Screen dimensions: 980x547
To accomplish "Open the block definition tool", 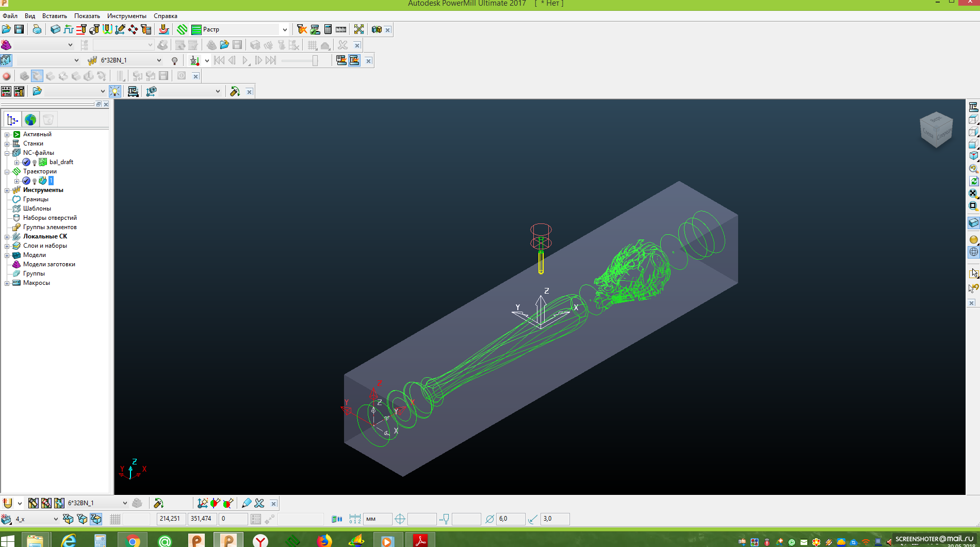I will click(x=55, y=29).
